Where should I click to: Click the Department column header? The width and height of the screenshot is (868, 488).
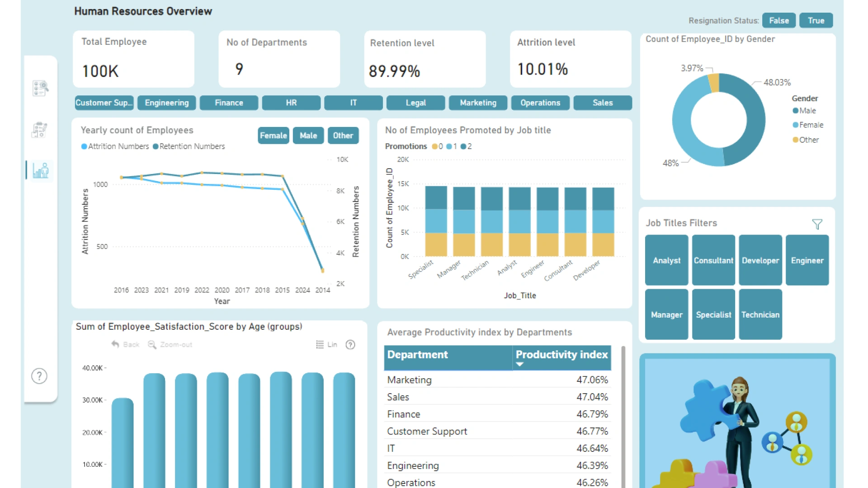pos(448,358)
